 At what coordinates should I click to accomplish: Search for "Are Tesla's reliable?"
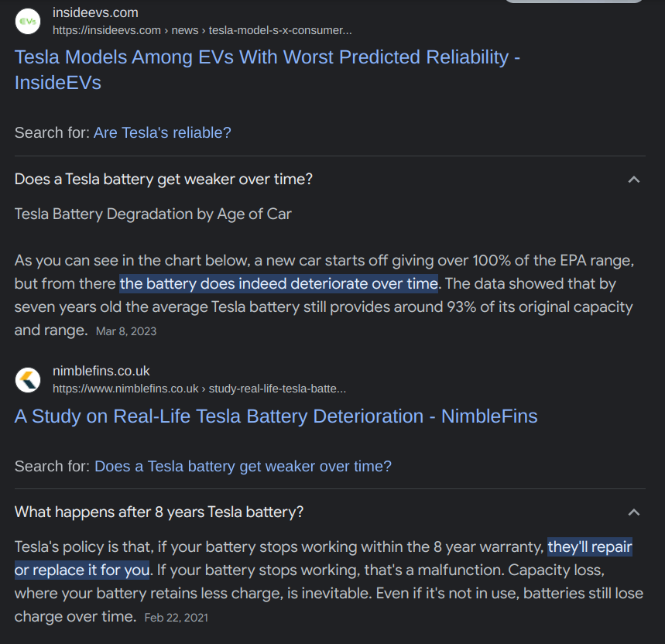click(162, 132)
